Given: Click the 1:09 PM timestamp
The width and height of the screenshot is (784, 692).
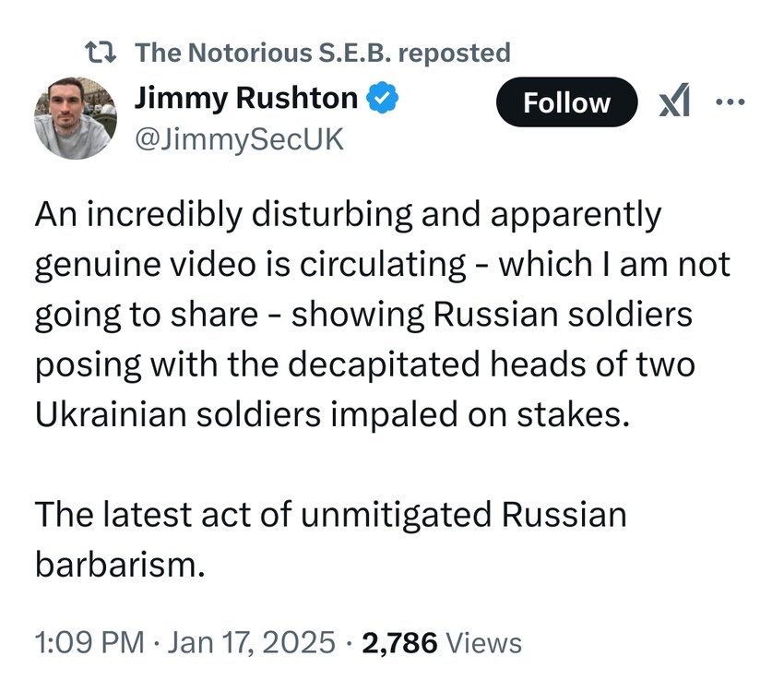Looking at the screenshot, I should (x=90, y=642).
